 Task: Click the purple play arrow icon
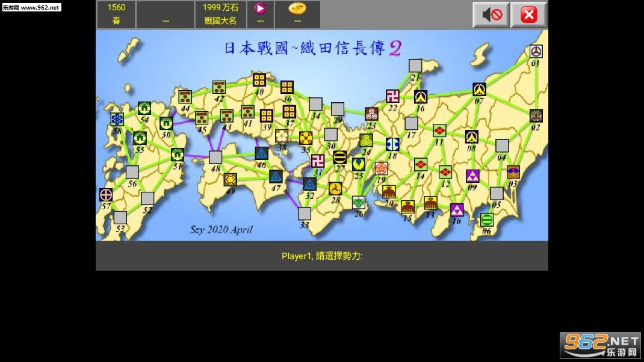[260, 8]
